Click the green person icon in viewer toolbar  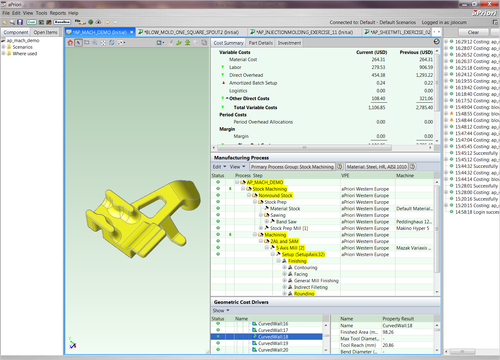pos(188,43)
